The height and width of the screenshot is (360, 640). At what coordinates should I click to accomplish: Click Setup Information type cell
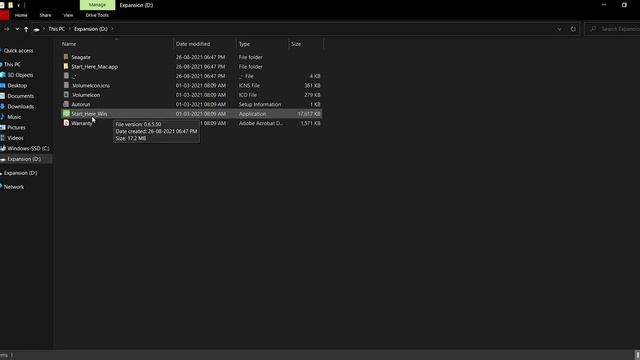click(260, 104)
